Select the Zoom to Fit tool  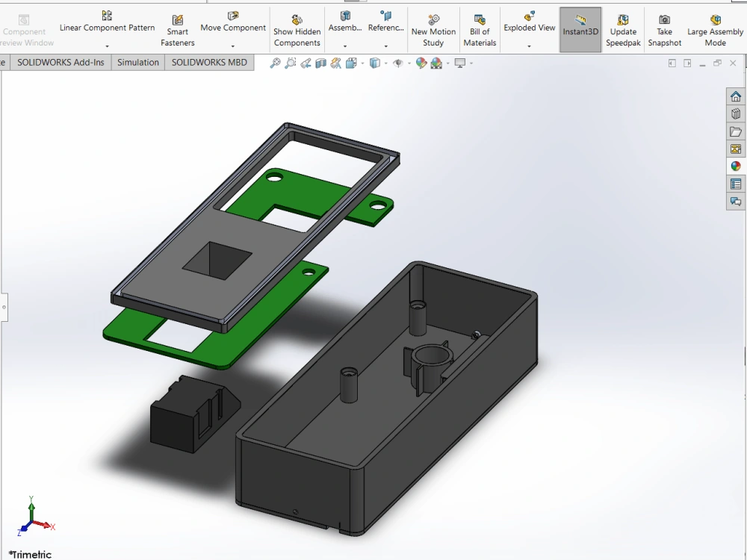[x=276, y=63]
